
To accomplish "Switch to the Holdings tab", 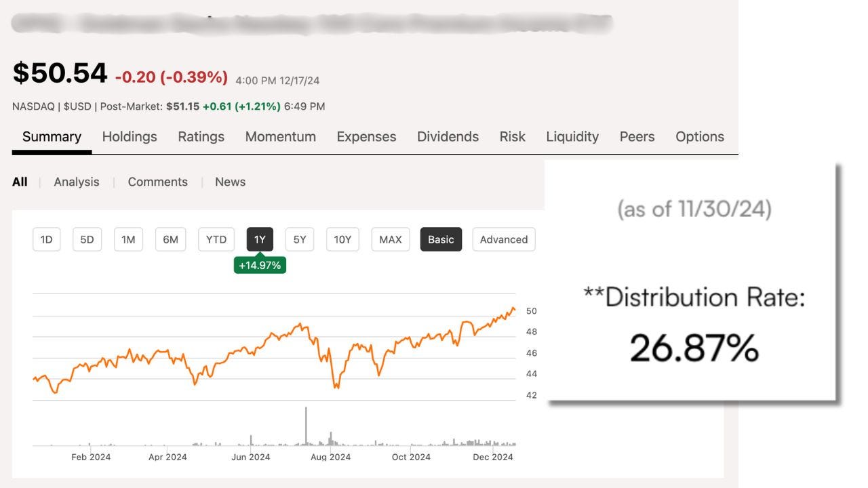I will point(130,136).
